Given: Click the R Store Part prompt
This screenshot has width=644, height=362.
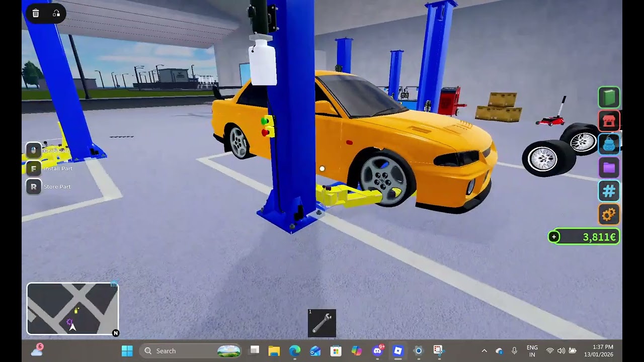Looking at the screenshot, I should click(49, 187).
